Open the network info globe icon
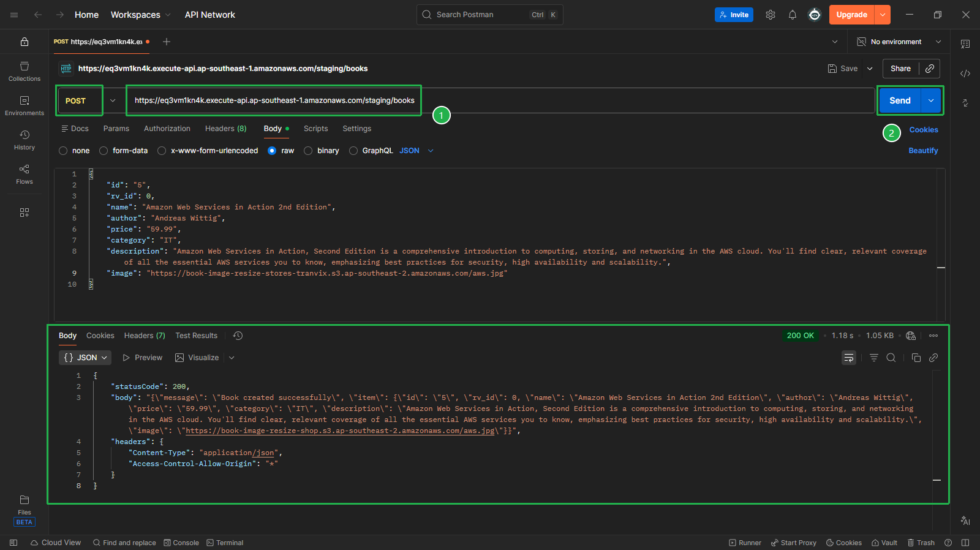 click(x=911, y=336)
